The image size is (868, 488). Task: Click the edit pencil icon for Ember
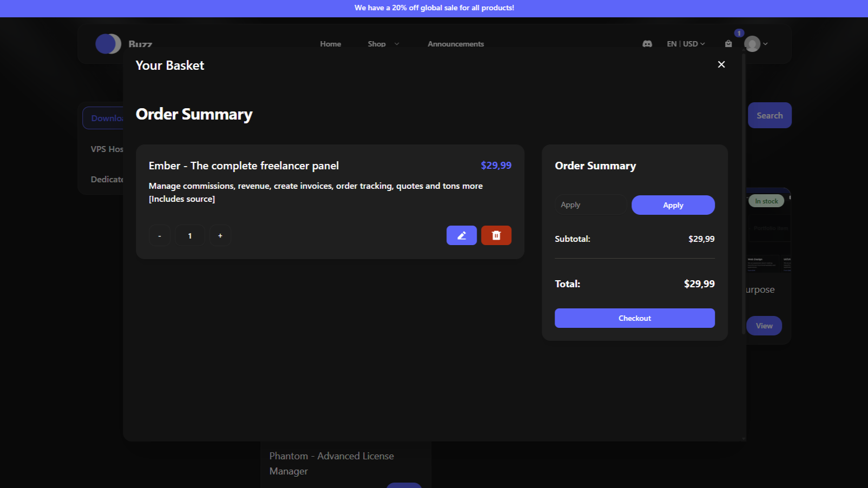click(x=461, y=235)
